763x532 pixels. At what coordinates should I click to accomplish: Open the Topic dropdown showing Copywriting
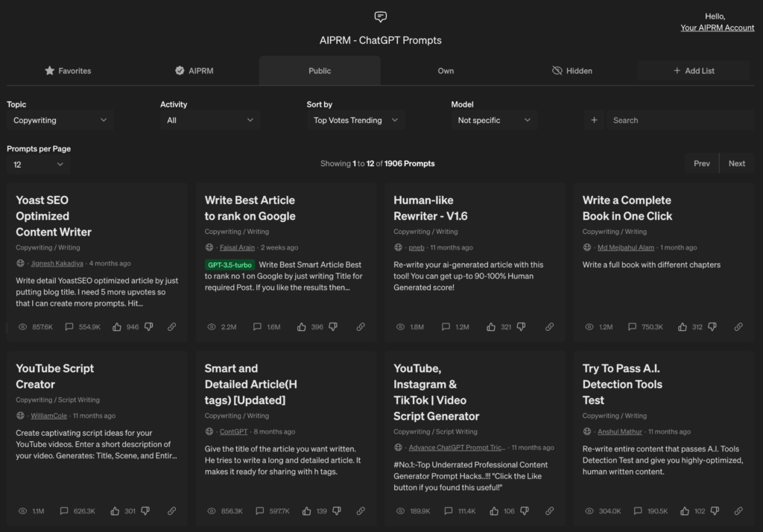pos(60,120)
